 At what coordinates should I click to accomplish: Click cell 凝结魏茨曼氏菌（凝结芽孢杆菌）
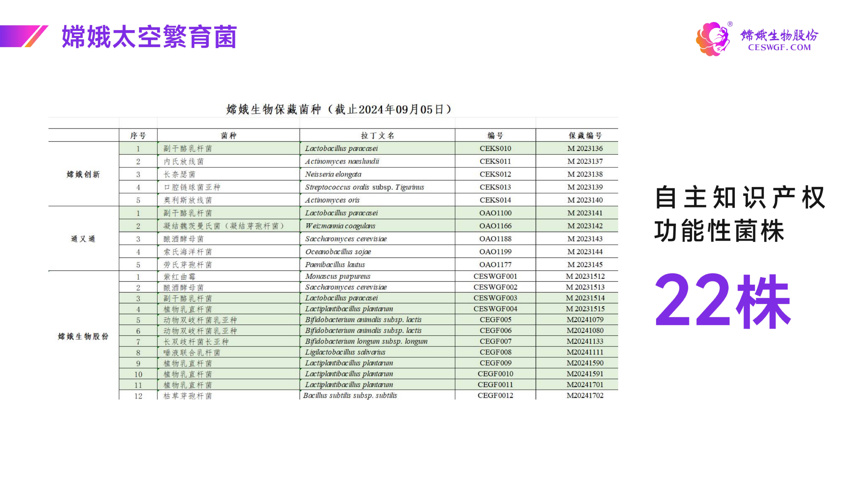point(224,226)
